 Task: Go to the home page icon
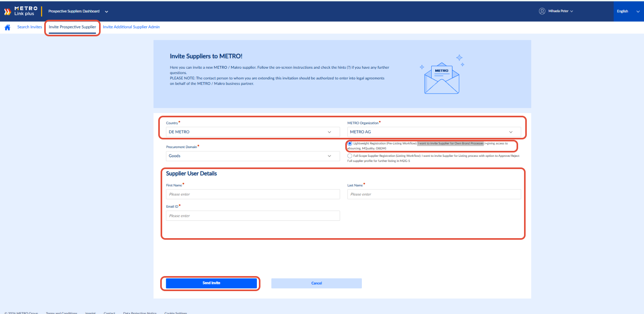7,27
